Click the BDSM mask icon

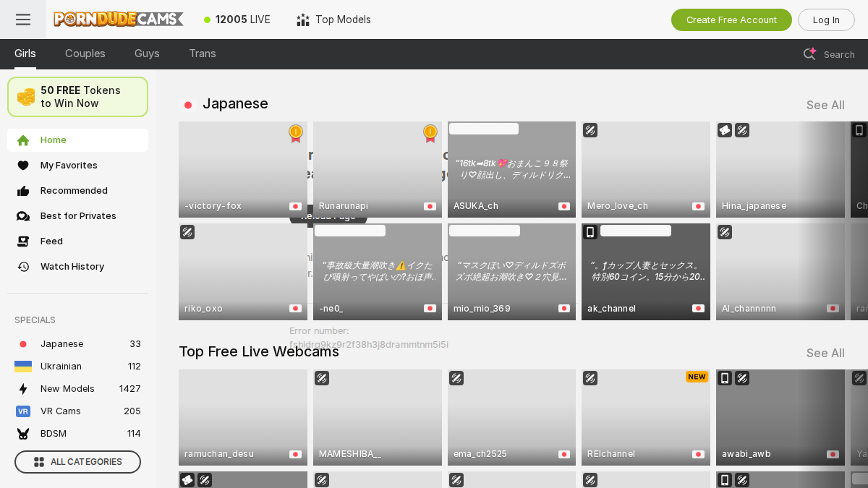pyautogui.click(x=23, y=434)
